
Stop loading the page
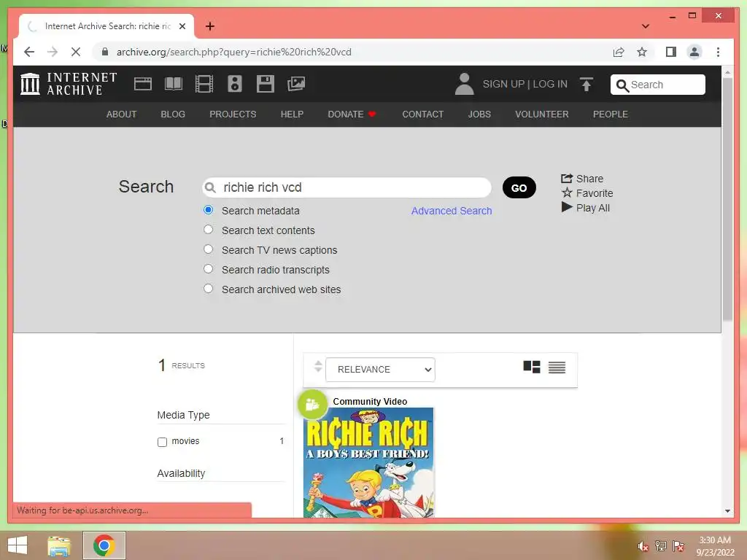76,52
